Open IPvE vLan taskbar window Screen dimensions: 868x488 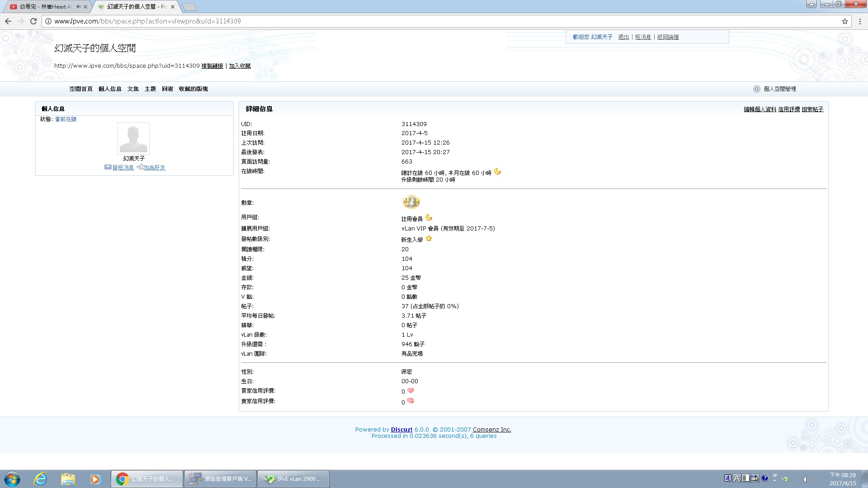pos(293,479)
